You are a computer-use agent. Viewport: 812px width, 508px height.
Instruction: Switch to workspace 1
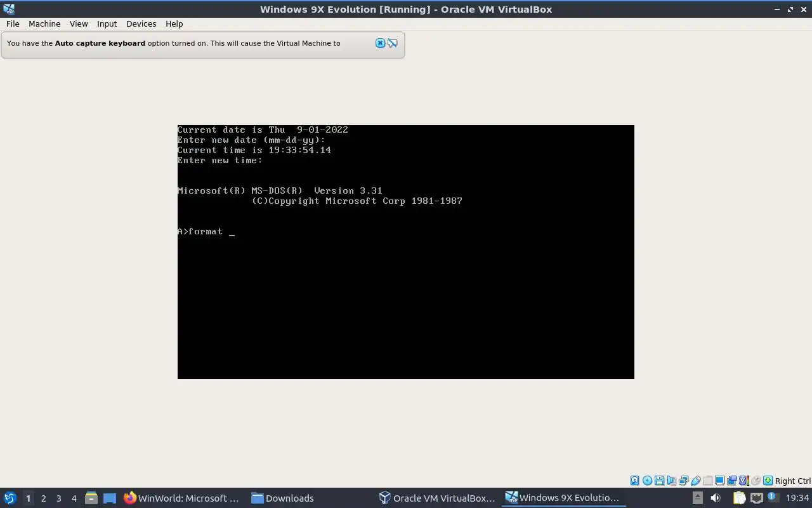coord(28,498)
